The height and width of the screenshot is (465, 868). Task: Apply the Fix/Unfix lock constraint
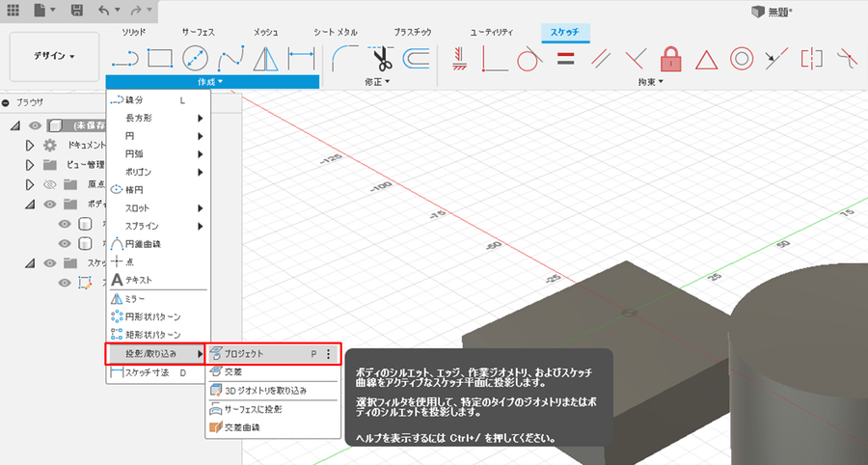(671, 59)
